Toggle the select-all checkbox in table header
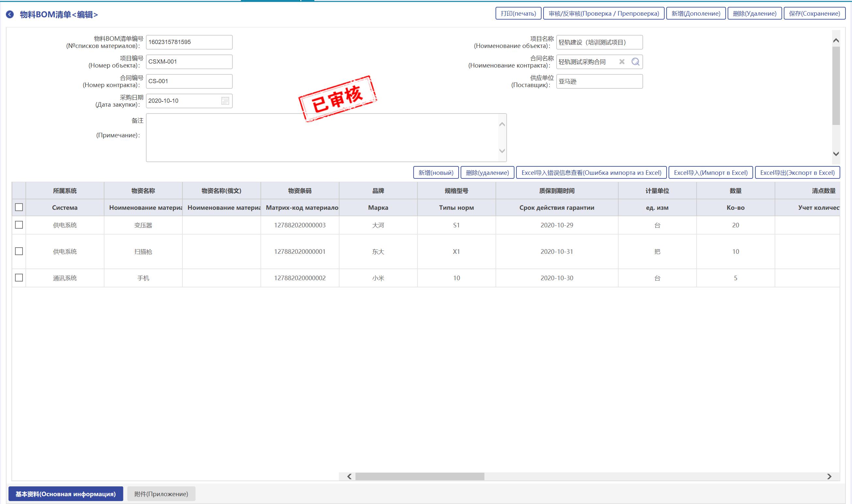The height and width of the screenshot is (504, 852). click(x=19, y=207)
